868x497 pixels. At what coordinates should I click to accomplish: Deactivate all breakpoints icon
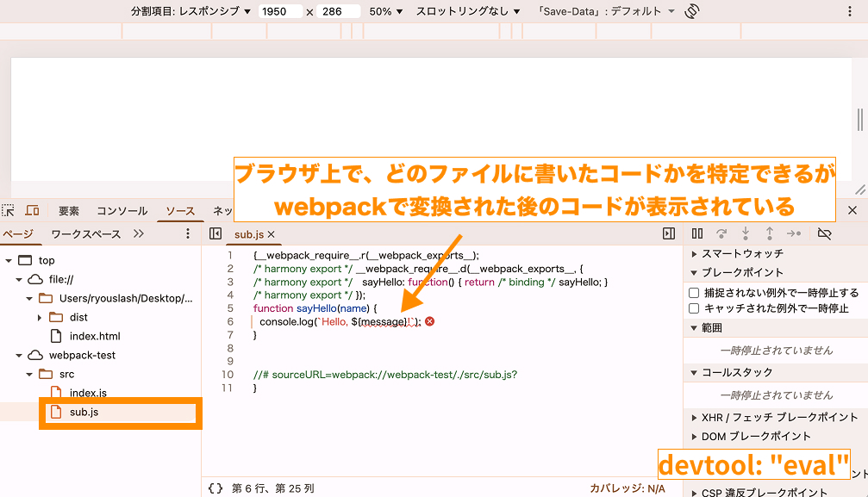(x=824, y=233)
